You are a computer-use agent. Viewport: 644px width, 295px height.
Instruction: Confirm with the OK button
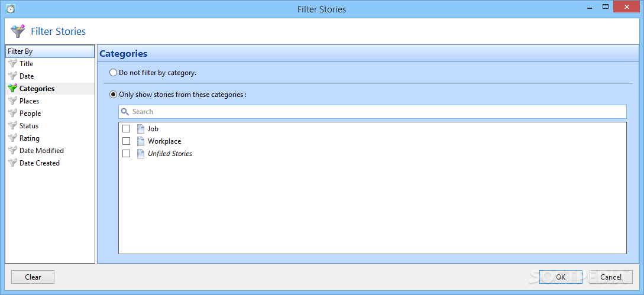561,277
